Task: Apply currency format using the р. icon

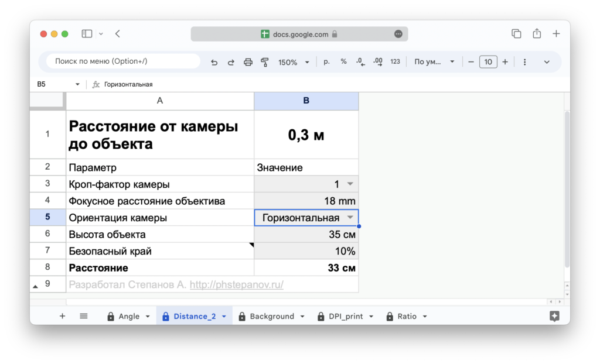Action: [x=326, y=61]
